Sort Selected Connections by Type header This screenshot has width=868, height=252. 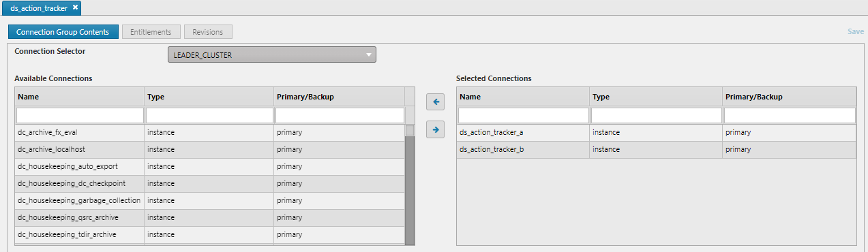point(656,97)
